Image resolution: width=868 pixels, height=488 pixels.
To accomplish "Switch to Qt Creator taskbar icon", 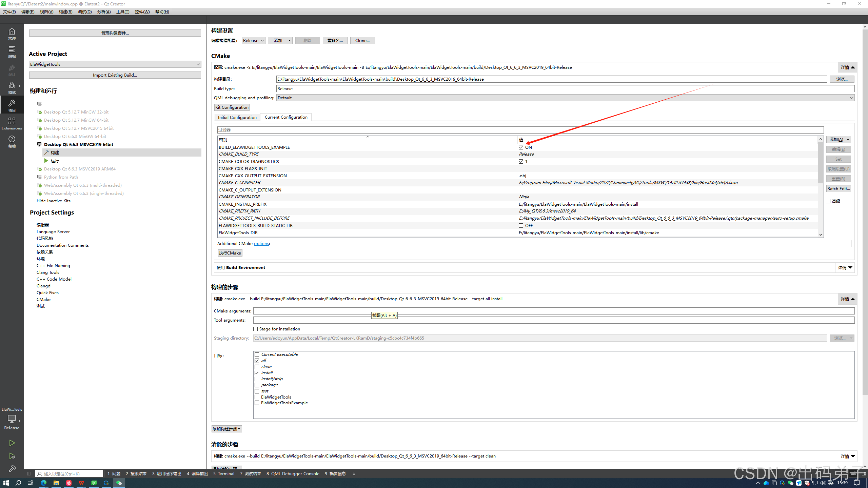I will tap(94, 483).
